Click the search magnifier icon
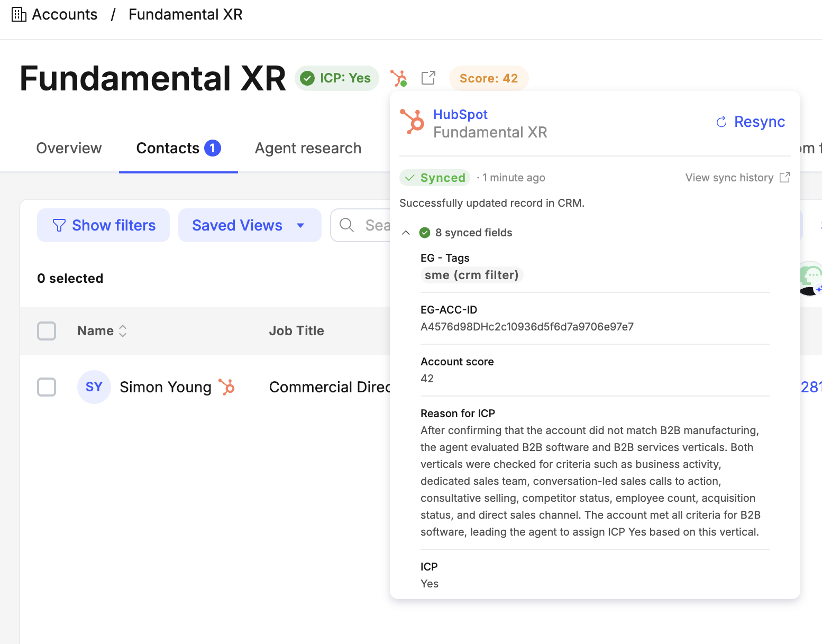The width and height of the screenshot is (822, 644). (x=347, y=225)
